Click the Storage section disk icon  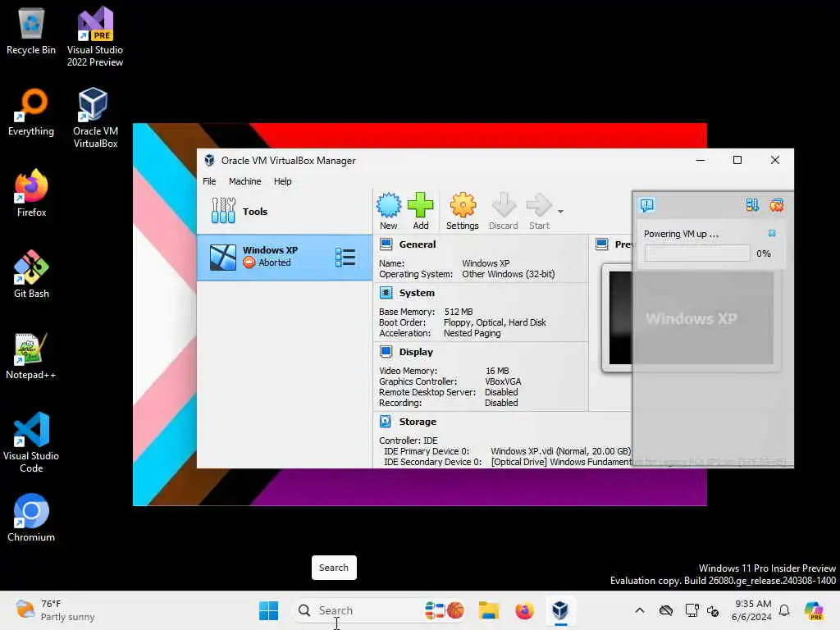pos(386,421)
